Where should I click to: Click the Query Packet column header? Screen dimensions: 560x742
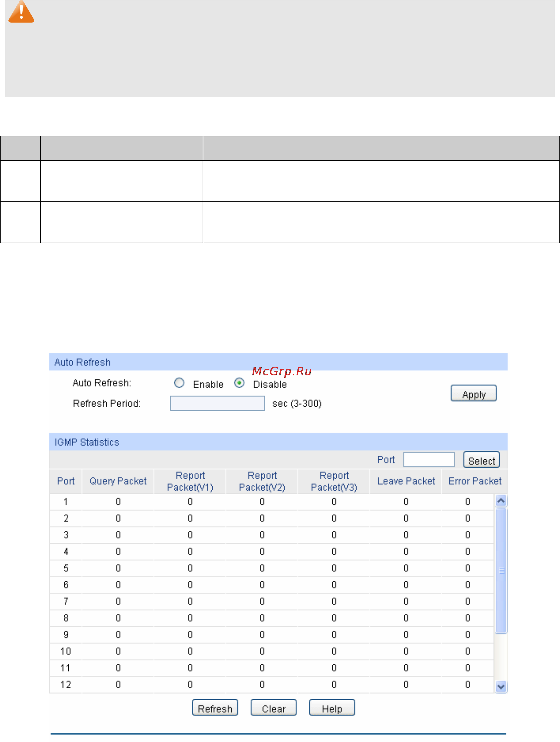[x=118, y=481]
